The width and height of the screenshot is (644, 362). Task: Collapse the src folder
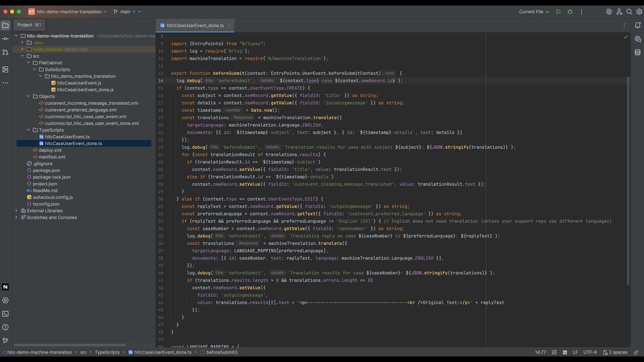point(22,56)
